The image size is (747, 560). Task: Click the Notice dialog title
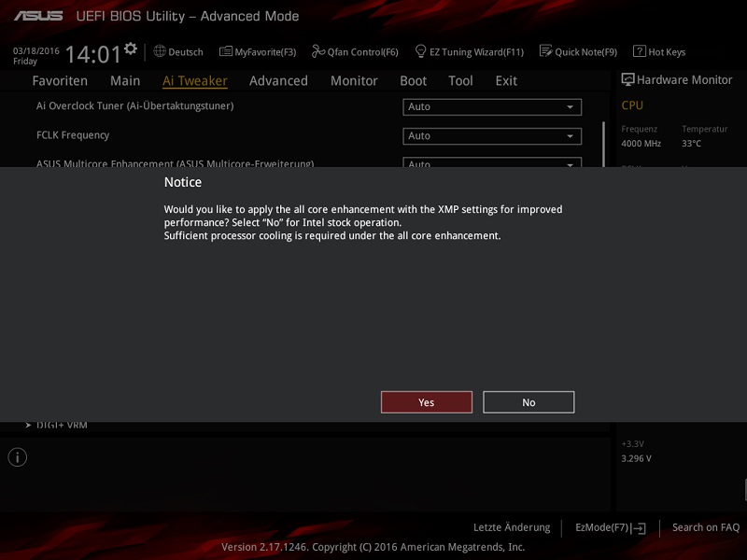coord(183,182)
